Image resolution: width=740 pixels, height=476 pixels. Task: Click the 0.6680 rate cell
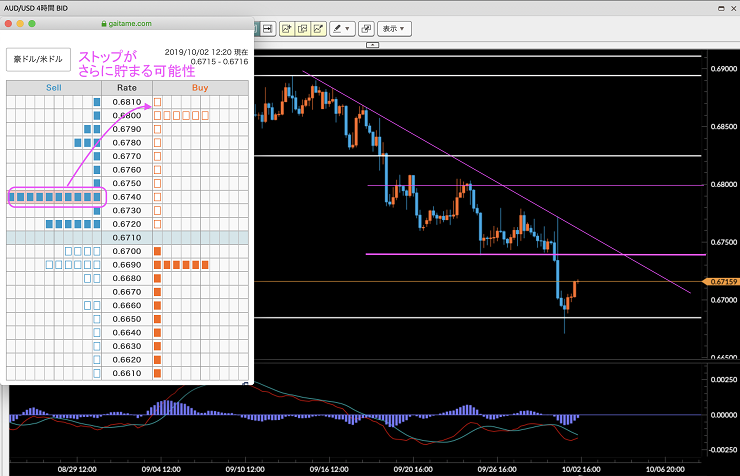click(127, 278)
